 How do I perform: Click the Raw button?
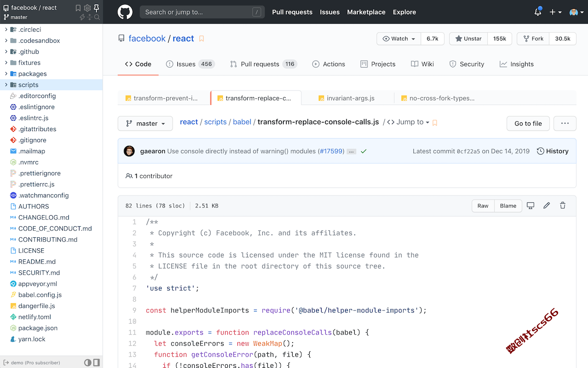[x=483, y=206]
